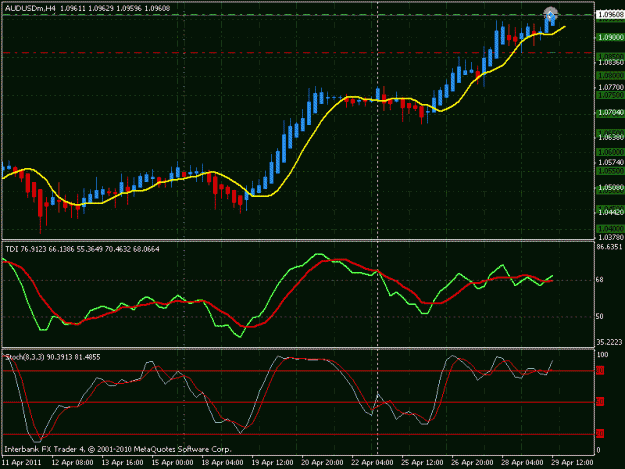Click the 68 level on TDI scale

[599, 280]
